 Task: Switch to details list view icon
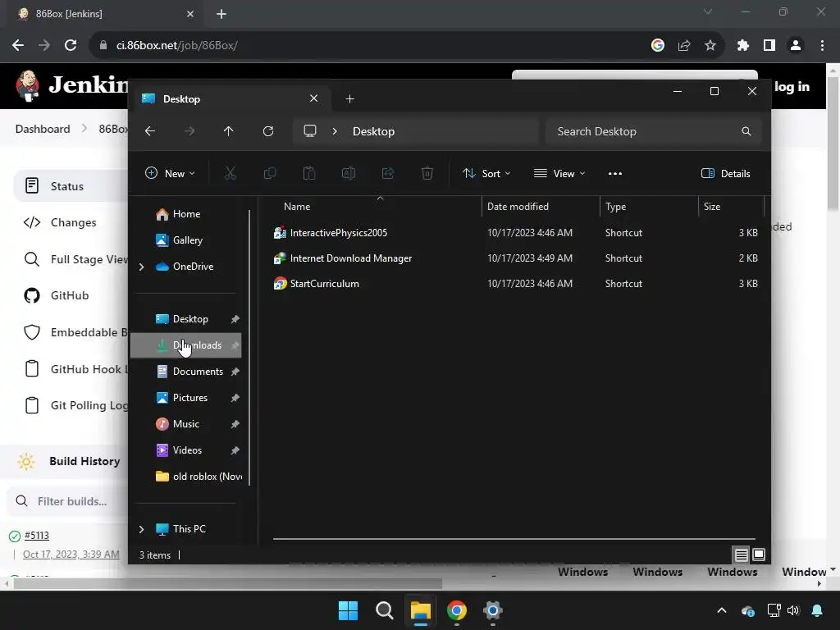pos(741,555)
